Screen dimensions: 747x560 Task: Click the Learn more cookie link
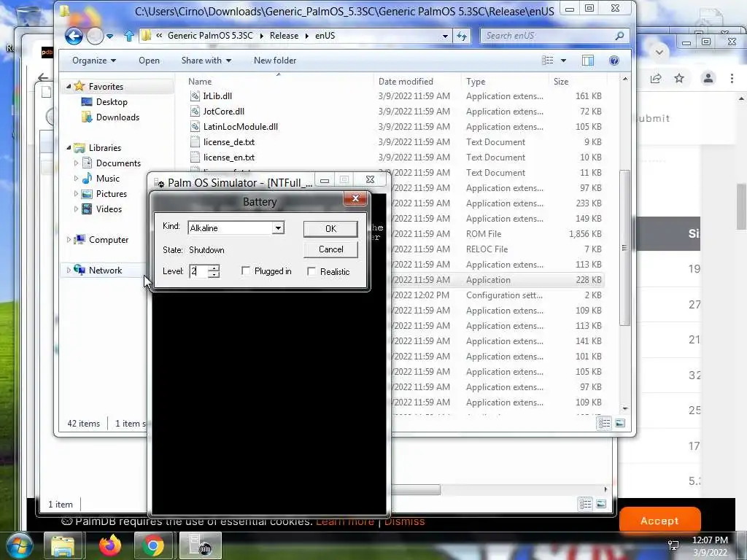tap(345, 521)
